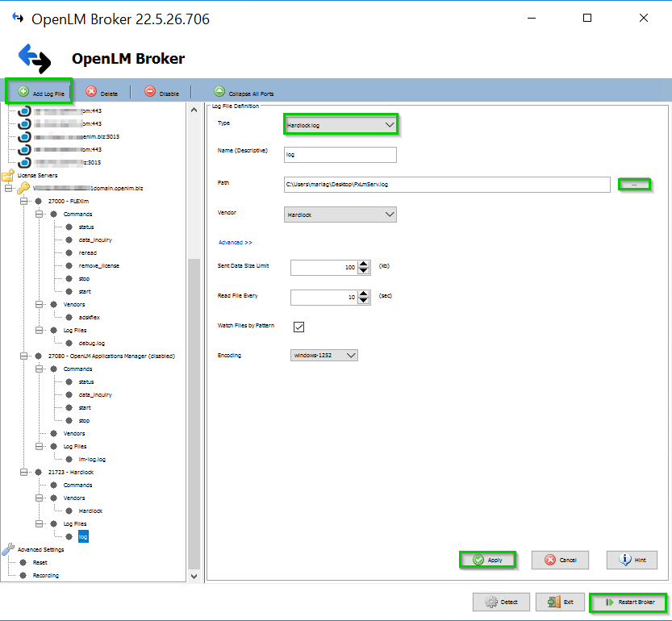This screenshot has height=621, width=672.
Task: Click the Restart Broker button
Action: tap(628, 602)
